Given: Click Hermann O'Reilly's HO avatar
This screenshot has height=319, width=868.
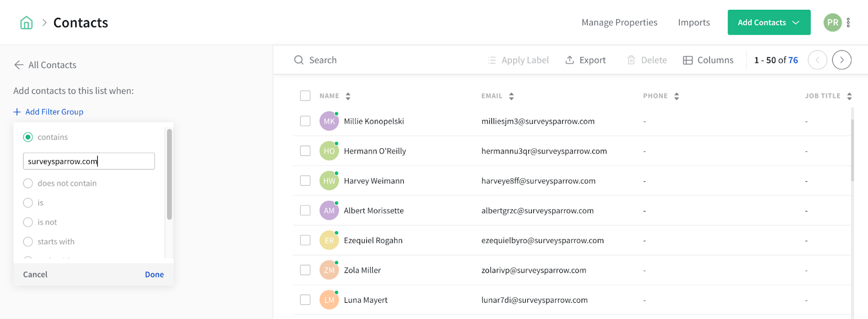Looking at the screenshot, I should click(x=329, y=151).
